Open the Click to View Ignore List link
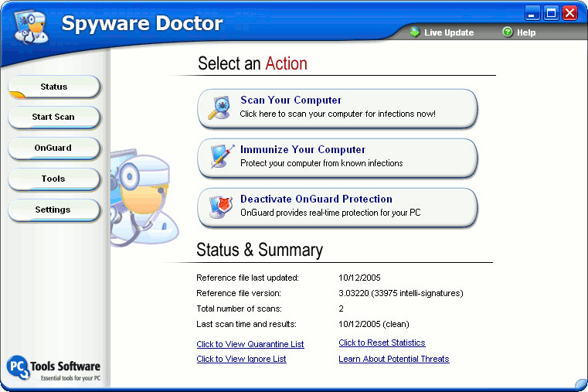 (241, 359)
